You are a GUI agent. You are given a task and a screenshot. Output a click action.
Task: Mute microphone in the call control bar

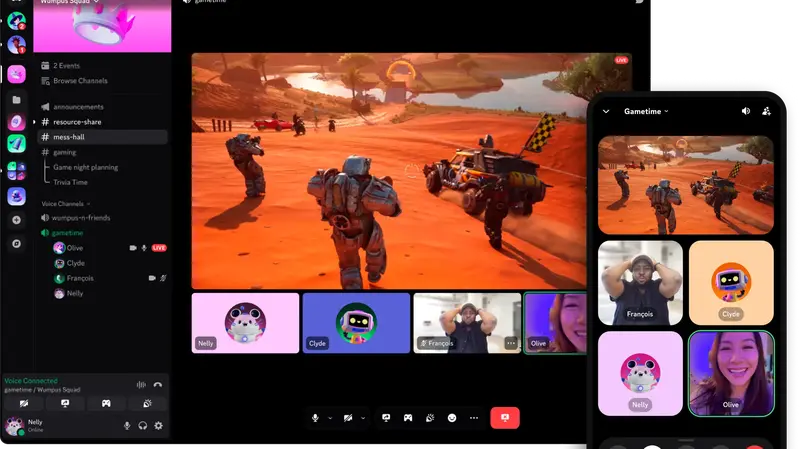click(x=315, y=418)
